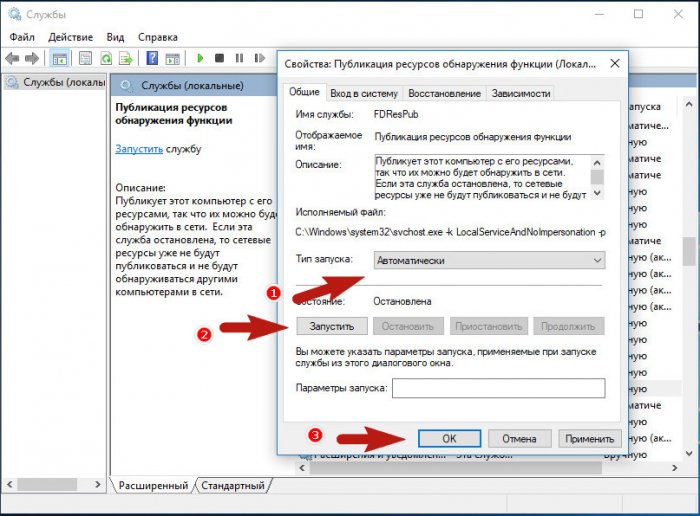Click the FDResPub service name text
The width and height of the screenshot is (700, 516).
[x=396, y=114]
